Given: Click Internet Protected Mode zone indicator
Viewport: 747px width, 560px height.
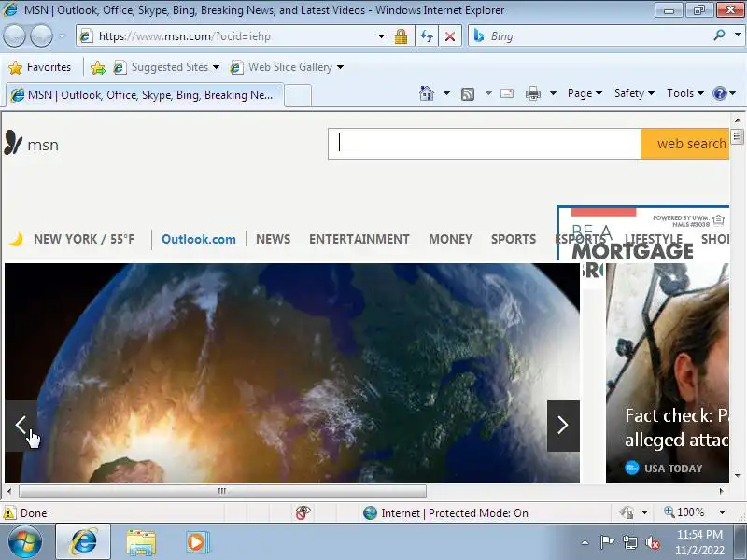Looking at the screenshot, I should [x=446, y=512].
